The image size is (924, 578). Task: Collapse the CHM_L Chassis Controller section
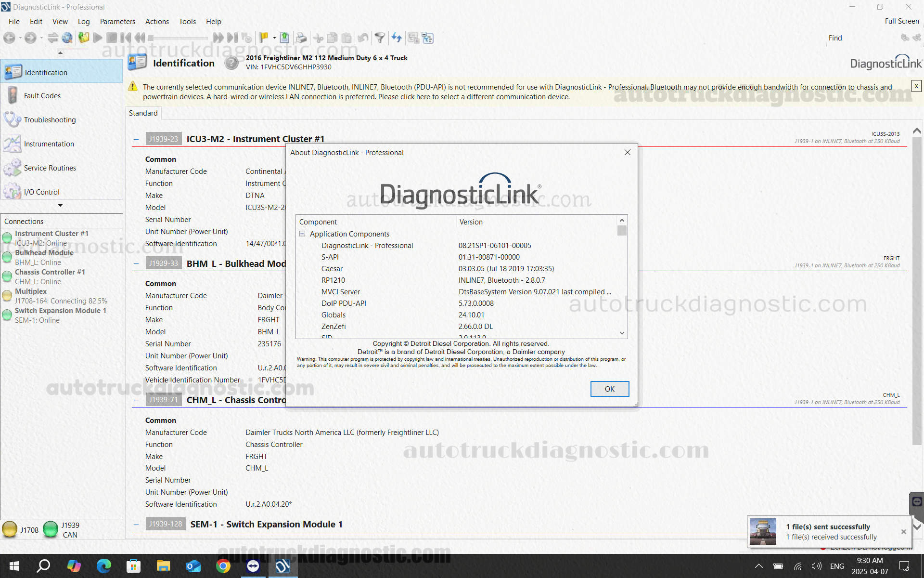[x=136, y=400]
